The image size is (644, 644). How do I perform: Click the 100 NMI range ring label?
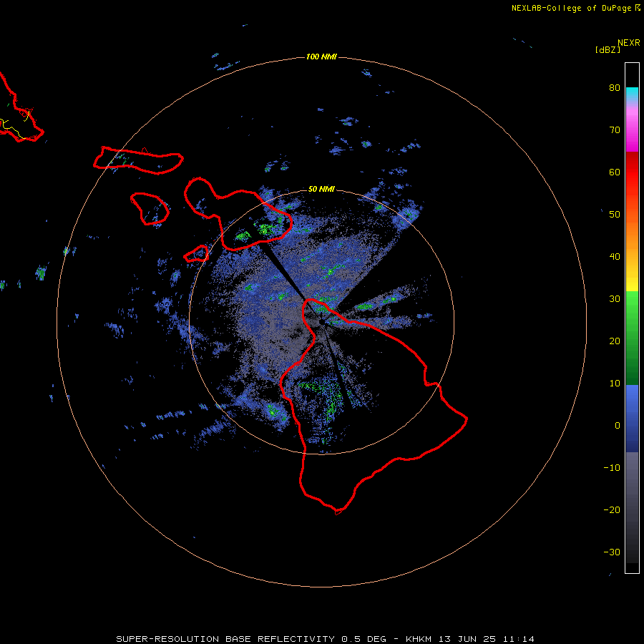[x=321, y=57]
